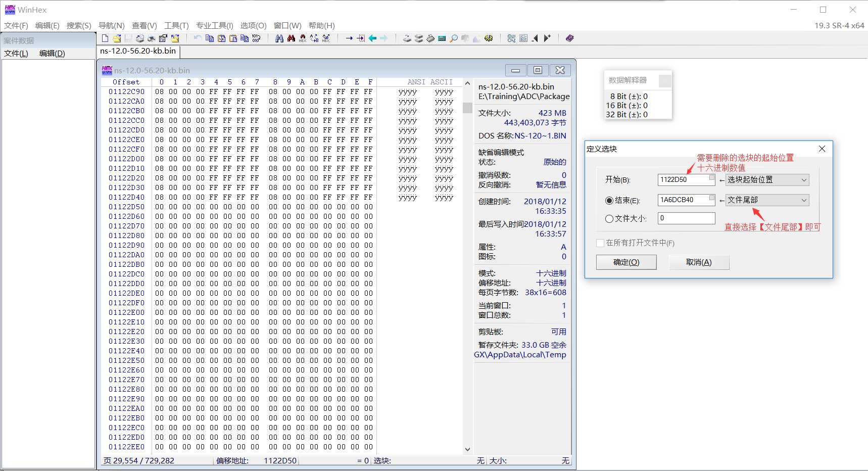Click the 模式 value 十六进制
The width and height of the screenshot is (868, 471).
point(551,273)
